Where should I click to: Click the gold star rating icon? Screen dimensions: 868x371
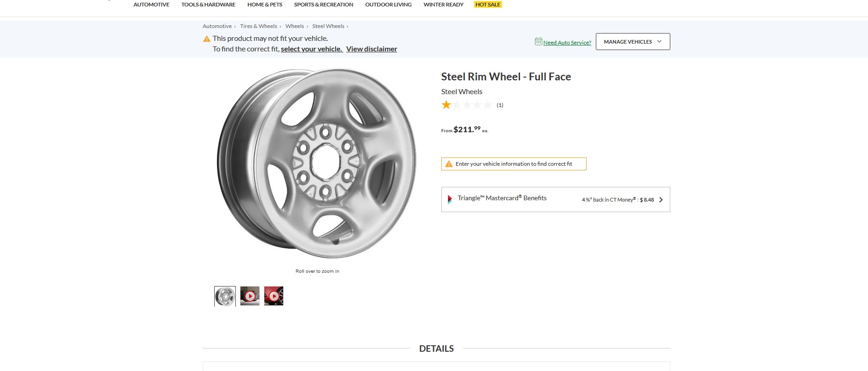pos(446,105)
